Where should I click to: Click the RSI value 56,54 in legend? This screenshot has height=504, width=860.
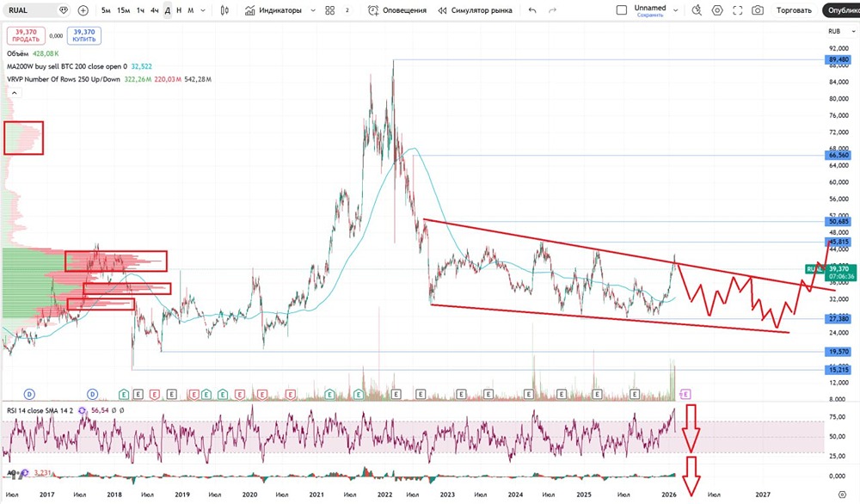click(x=100, y=410)
